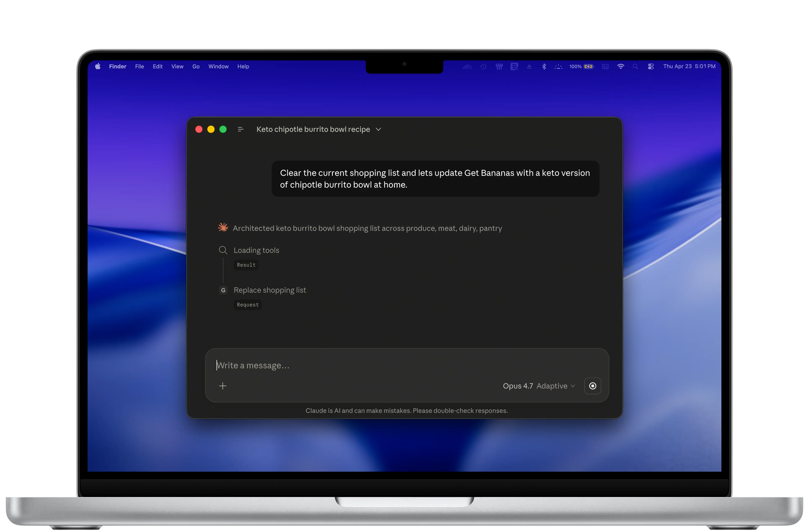This screenshot has width=809, height=532.
Task: Open the Finder menu
Action: pyautogui.click(x=118, y=66)
